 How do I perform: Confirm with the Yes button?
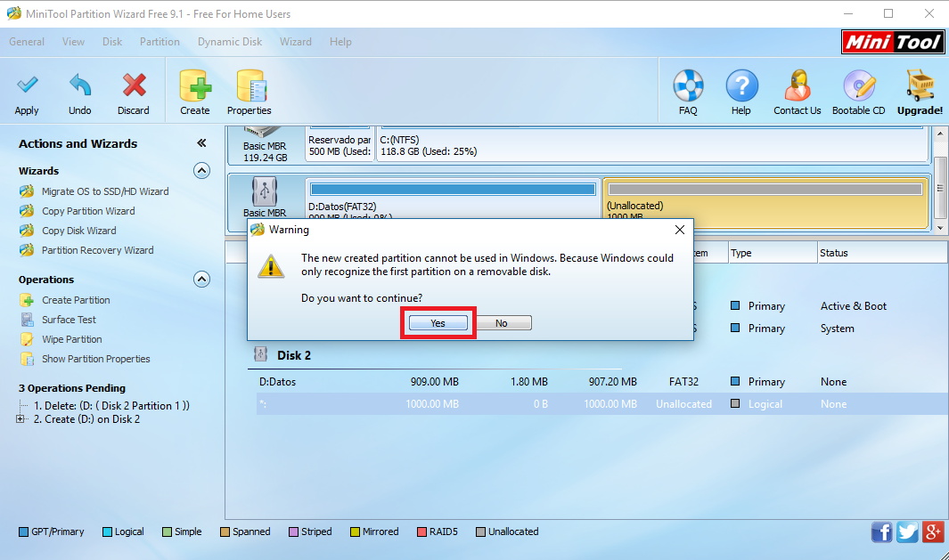tap(438, 323)
